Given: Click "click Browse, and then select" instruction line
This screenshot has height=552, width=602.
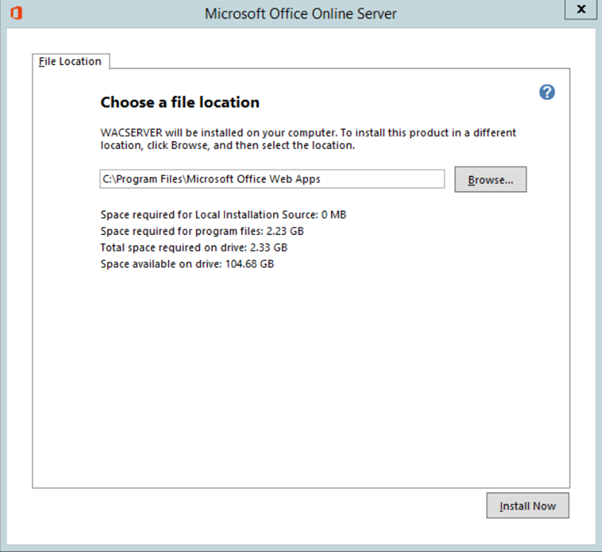Looking at the screenshot, I should pos(230,146).
